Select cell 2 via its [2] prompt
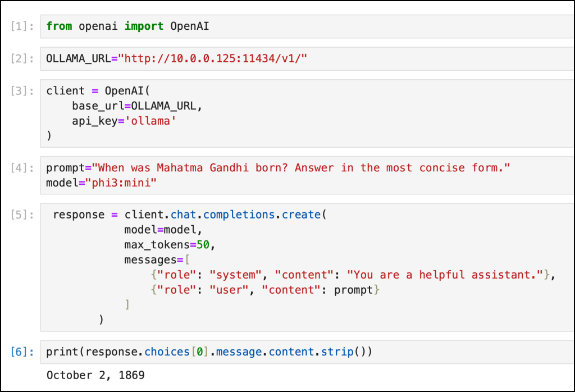Viewport: 575px width, 392px height. [x=22, y=58]
